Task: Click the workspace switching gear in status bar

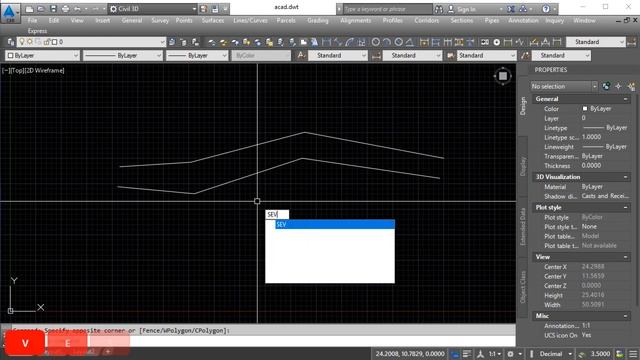Action: [510, 354]
